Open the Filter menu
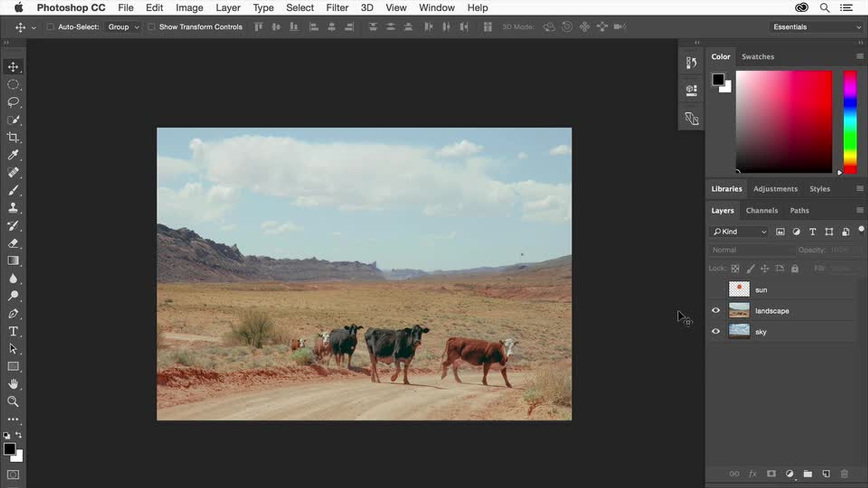This screenshot has width=868, height=488. click(x=337, y=8)
